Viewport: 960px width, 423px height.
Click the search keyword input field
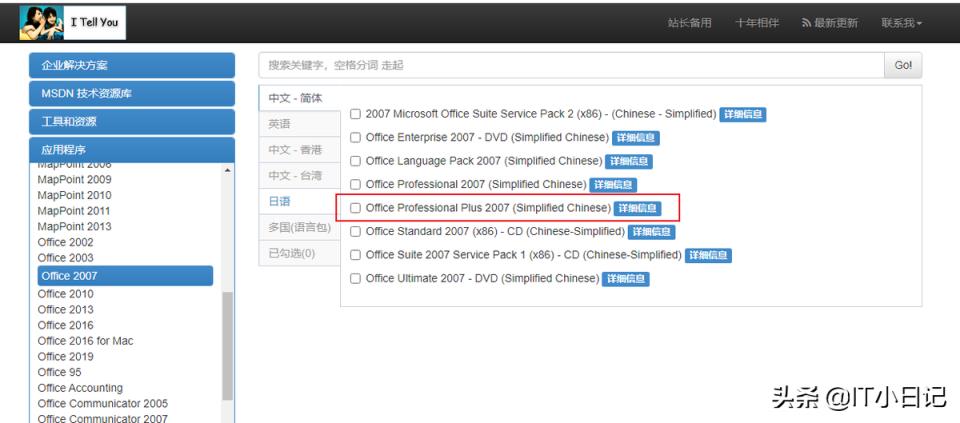(571, 66)
